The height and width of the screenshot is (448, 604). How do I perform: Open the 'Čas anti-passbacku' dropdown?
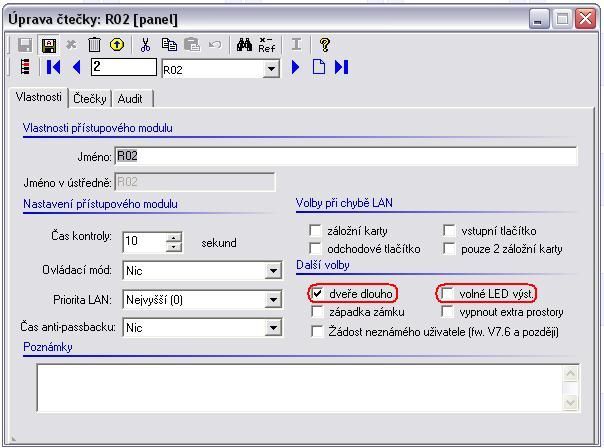(x=273, y=327)
